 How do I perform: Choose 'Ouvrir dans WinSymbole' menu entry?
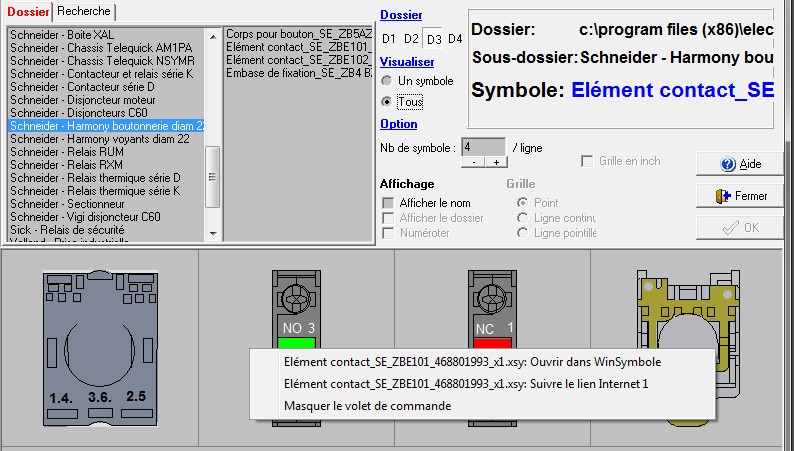(x=472, y=362)
